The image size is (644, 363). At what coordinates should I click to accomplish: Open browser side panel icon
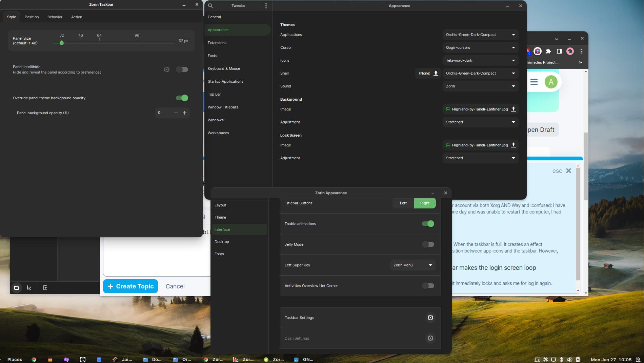[559, 51]
